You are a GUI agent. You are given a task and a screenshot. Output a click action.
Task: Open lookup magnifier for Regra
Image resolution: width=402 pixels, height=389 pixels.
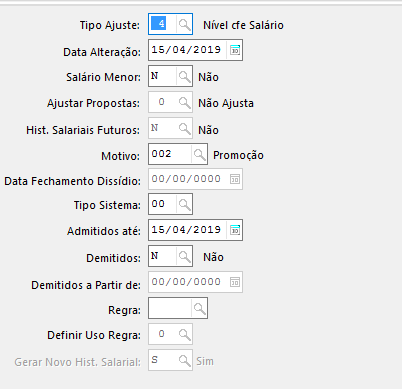[x=199, y=308]
